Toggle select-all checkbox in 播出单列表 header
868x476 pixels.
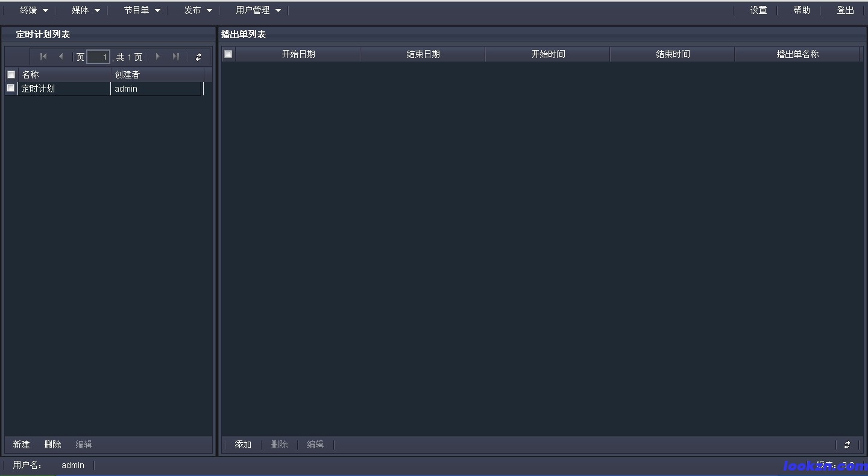[x=228, y=54]
